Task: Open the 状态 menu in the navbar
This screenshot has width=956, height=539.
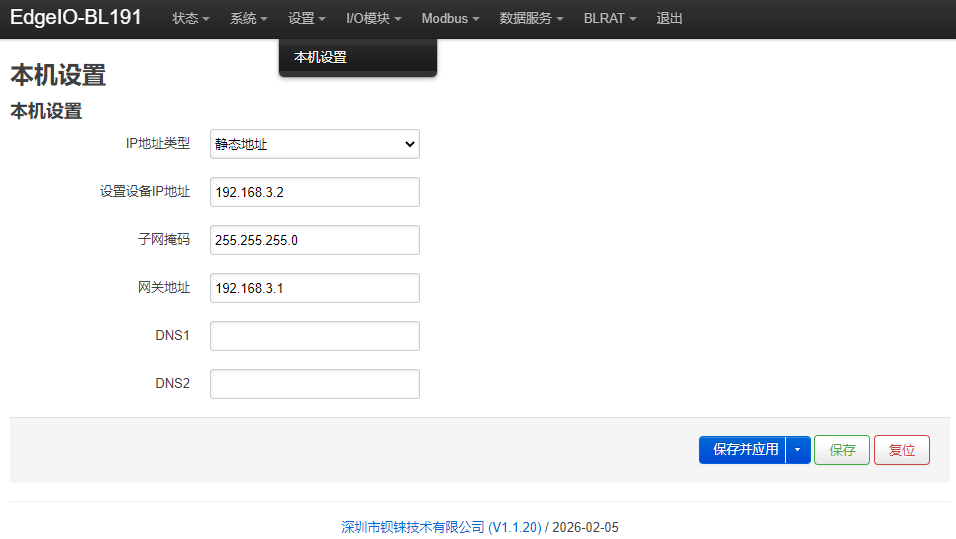Action: pyautogui.click(x=190, y=18)
